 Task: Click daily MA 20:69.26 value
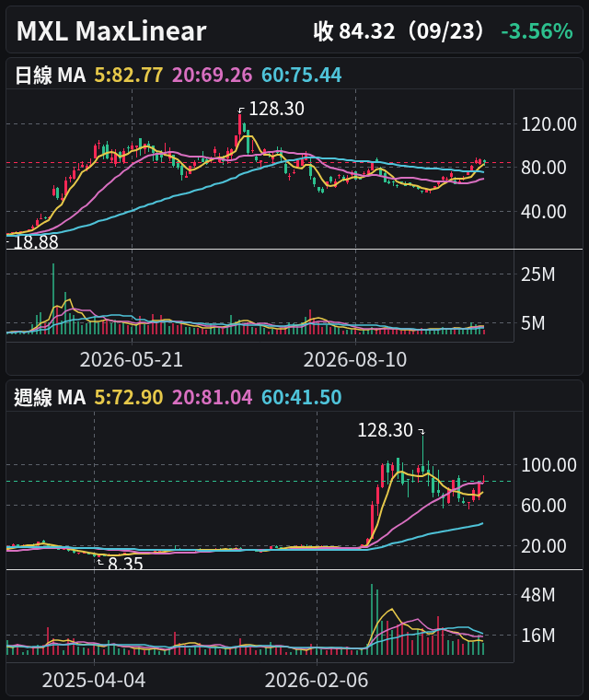[213, 75]
